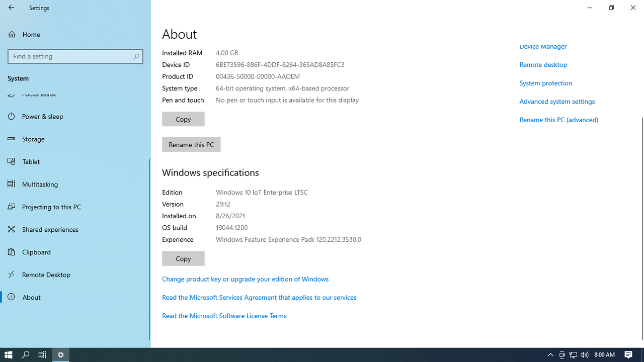Click the Remote Desktop icon
644x362 pixels.
tap(11, 275)
